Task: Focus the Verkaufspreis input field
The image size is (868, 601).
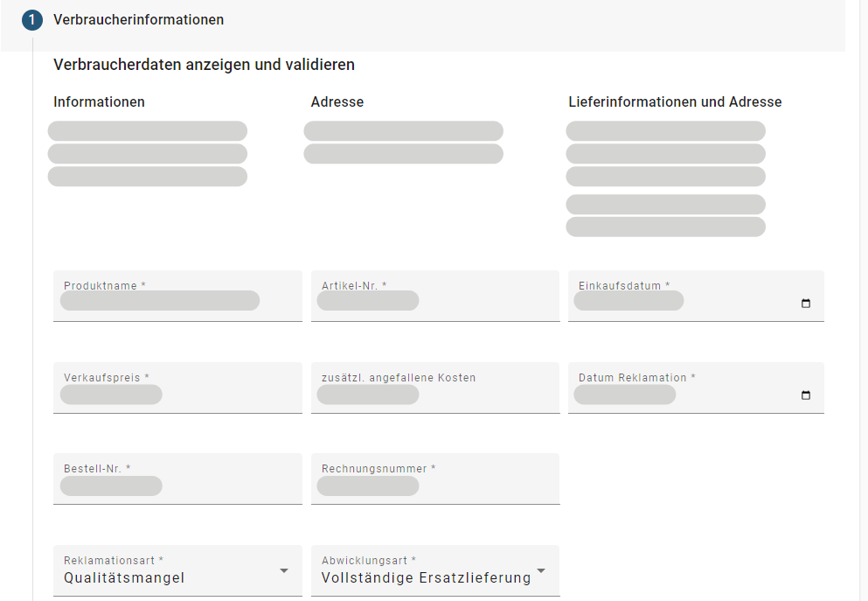Action: coord(177,395)
